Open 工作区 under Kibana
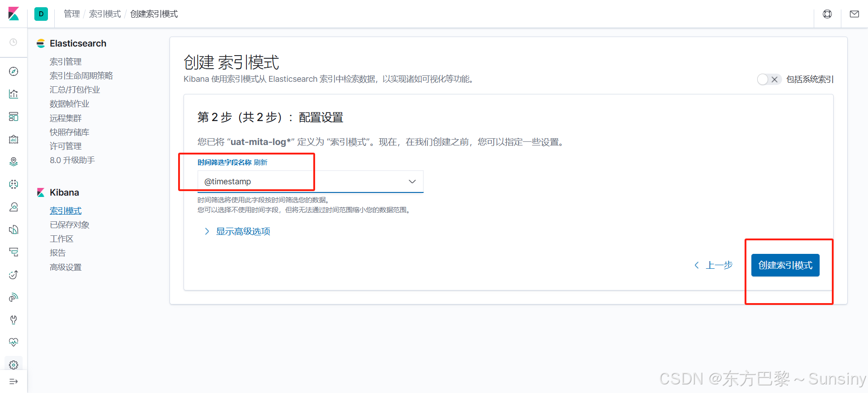Image resolution: width=868 pixels, height=393 pixels. [x=61, y=239]
